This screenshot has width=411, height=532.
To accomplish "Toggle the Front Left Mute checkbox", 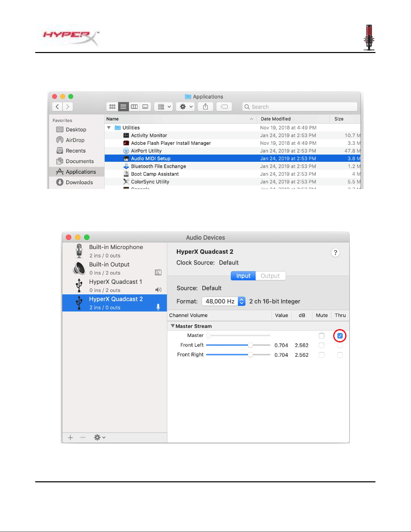I will tap(321, 345).
